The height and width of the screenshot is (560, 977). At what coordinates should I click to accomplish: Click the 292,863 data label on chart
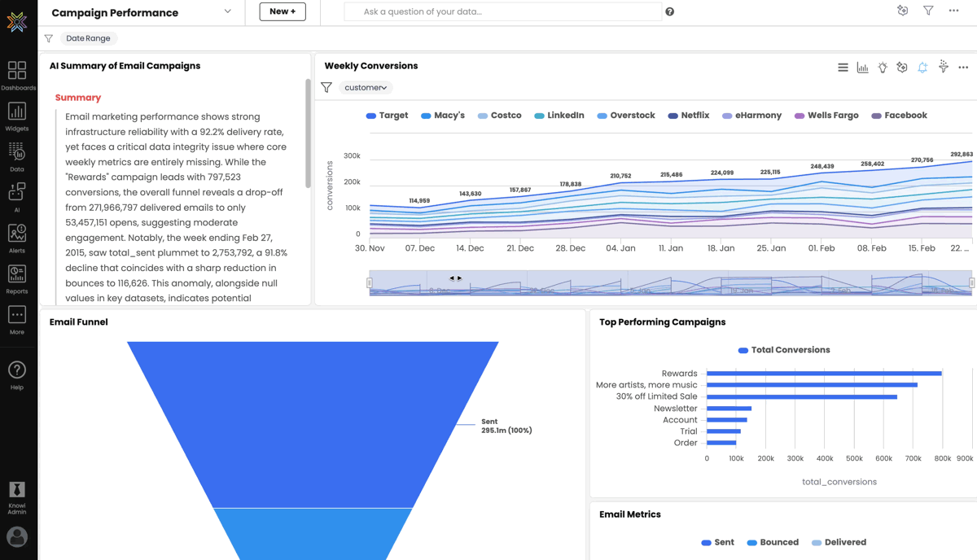tap(962, 154)
